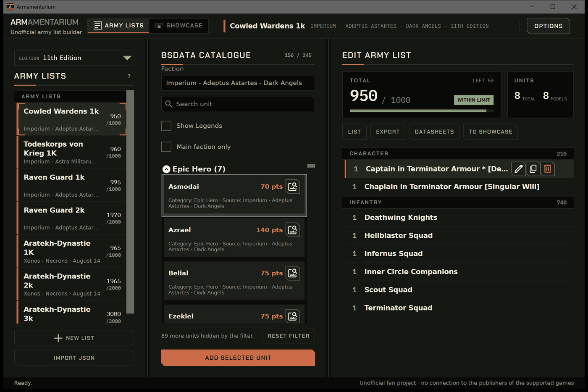
Task: Select the Terminator Squad row
Action: coord(459,308)
